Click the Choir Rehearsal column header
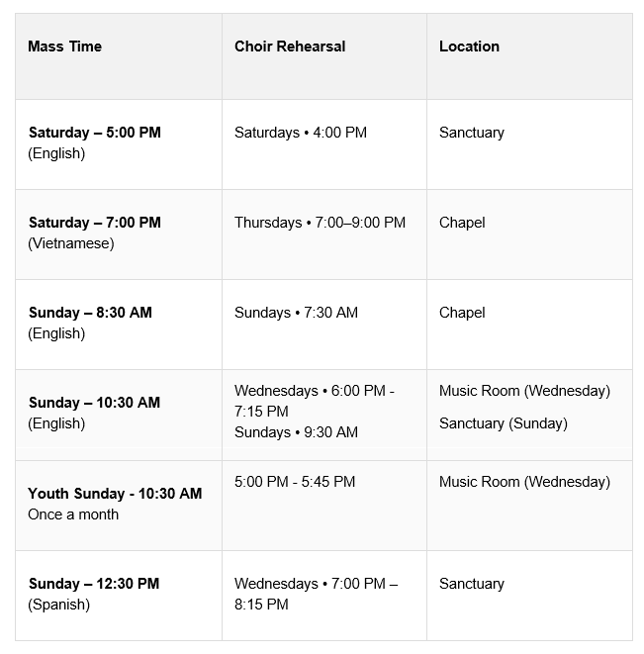 [x=290, y=47]
